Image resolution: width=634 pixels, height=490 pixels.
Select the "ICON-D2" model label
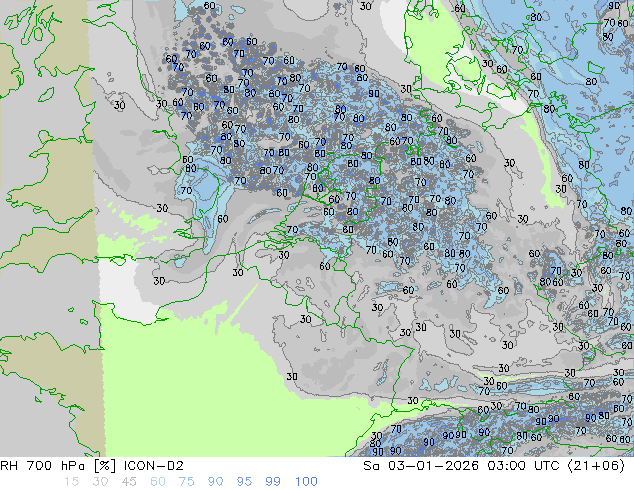(x=154, y=466)
